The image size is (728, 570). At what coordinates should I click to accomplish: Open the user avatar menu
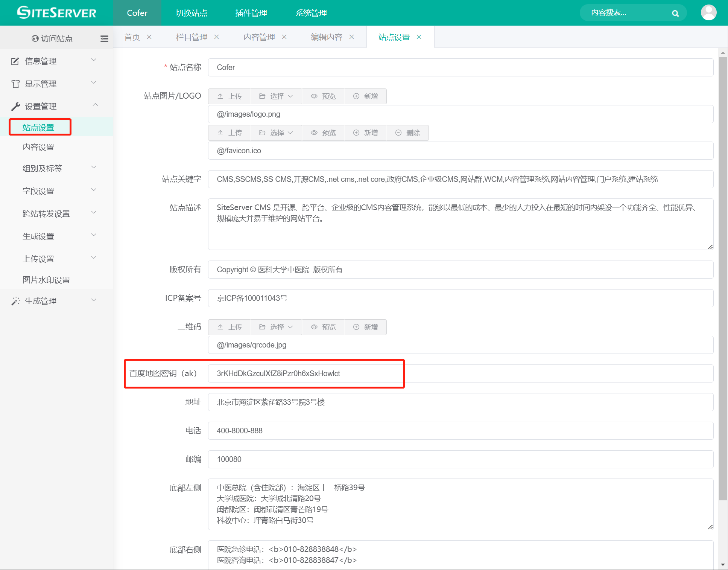708,12
